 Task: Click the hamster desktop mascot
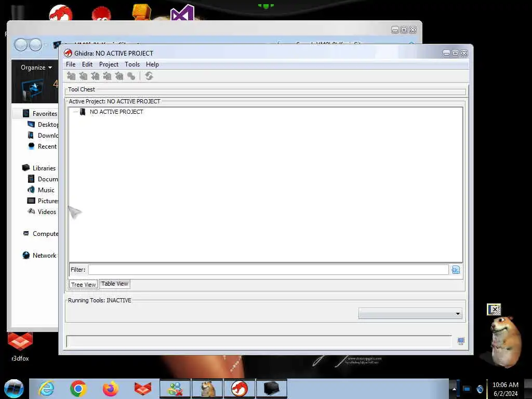point(505,342)
